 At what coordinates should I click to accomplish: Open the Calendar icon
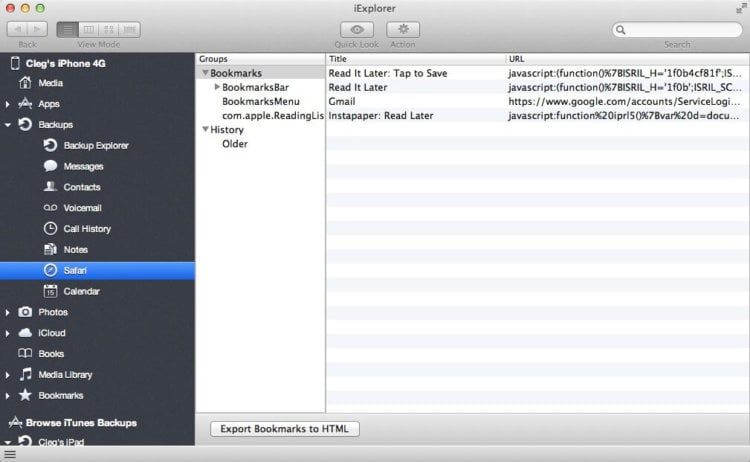(50, 291)
